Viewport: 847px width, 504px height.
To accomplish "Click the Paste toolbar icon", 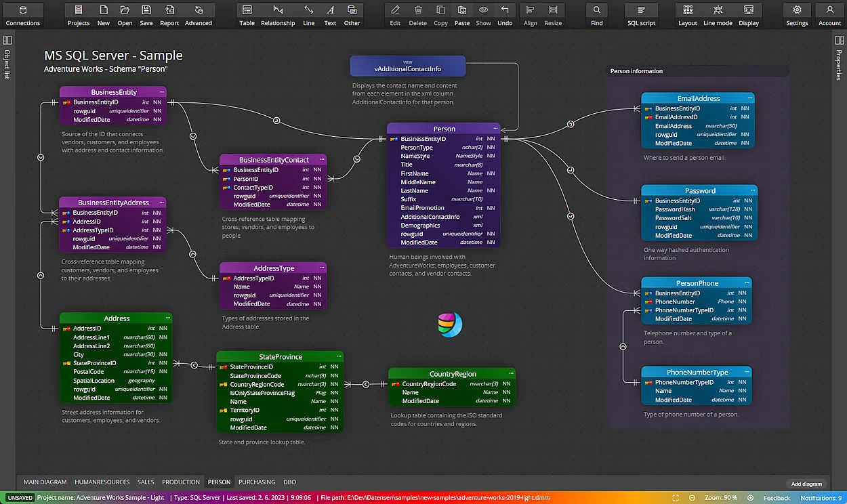I will 462,16.
